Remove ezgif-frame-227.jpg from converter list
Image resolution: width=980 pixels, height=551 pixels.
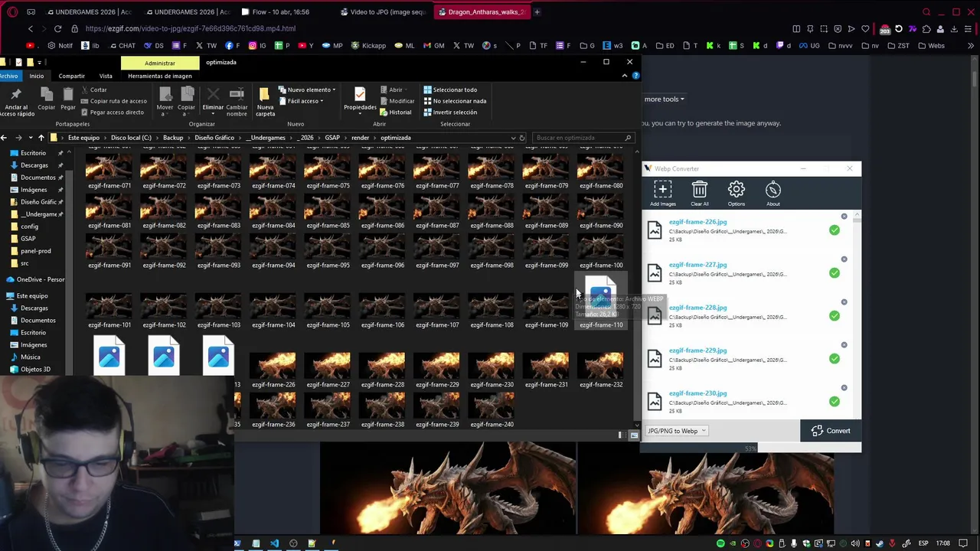tap(844, 259)
